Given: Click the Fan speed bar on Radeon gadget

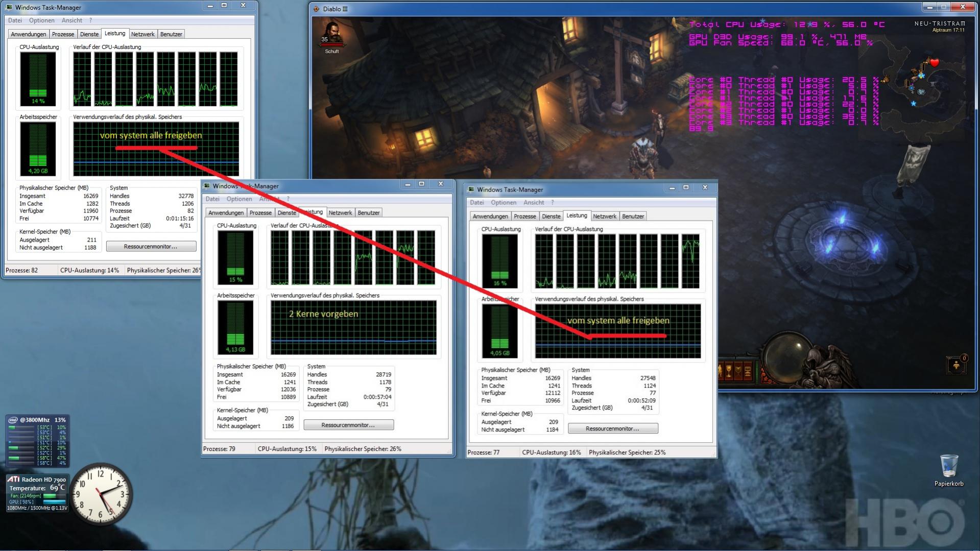Looking at the screenshot, I should click(x=54, y=496).
